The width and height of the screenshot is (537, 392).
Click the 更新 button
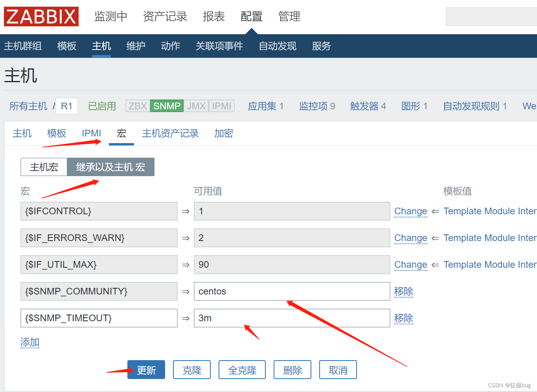146,370
